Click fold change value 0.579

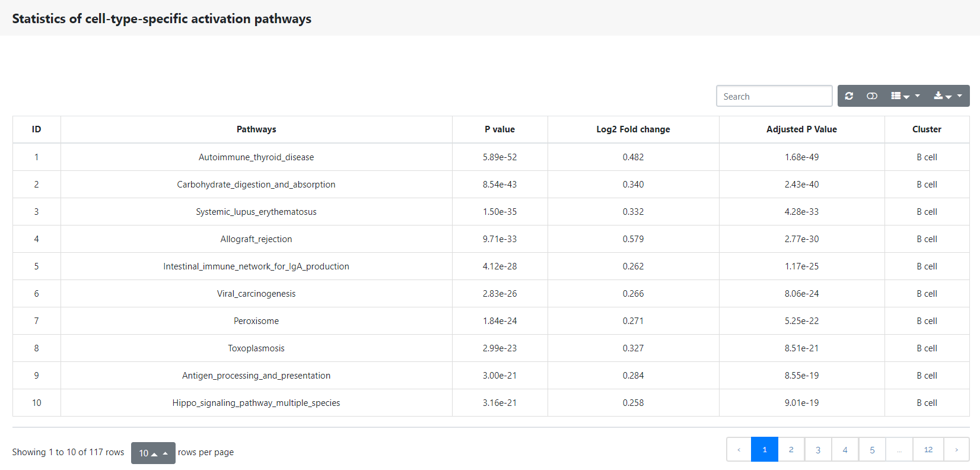[633, 239]
